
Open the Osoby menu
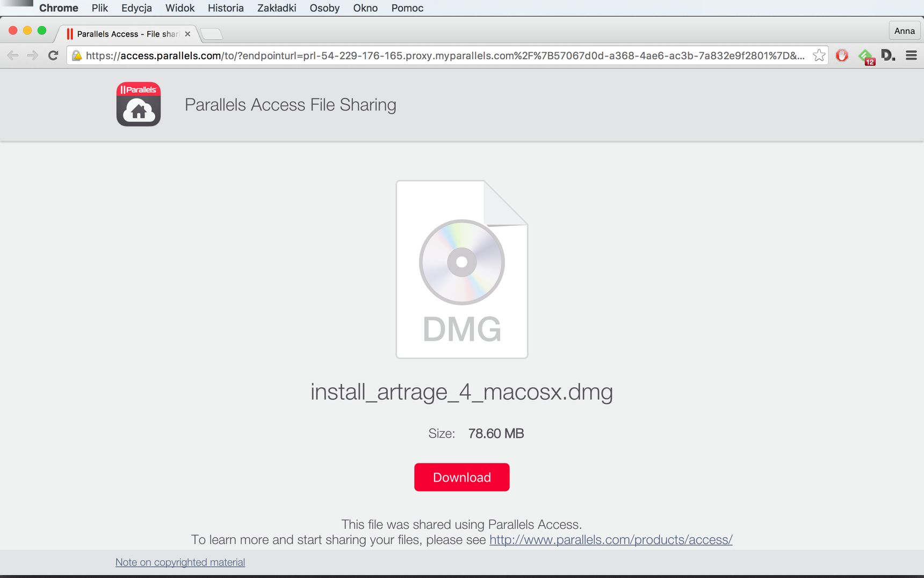pyautogui.click(x=324, y=8)
